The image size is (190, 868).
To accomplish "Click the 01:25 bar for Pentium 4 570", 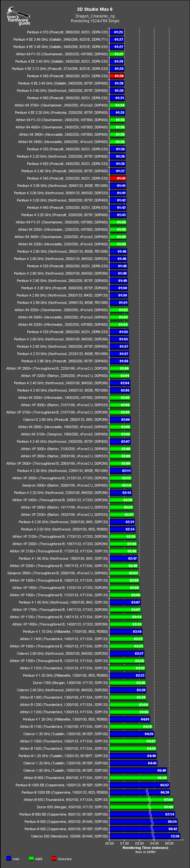I will click(x=117, y=32).
